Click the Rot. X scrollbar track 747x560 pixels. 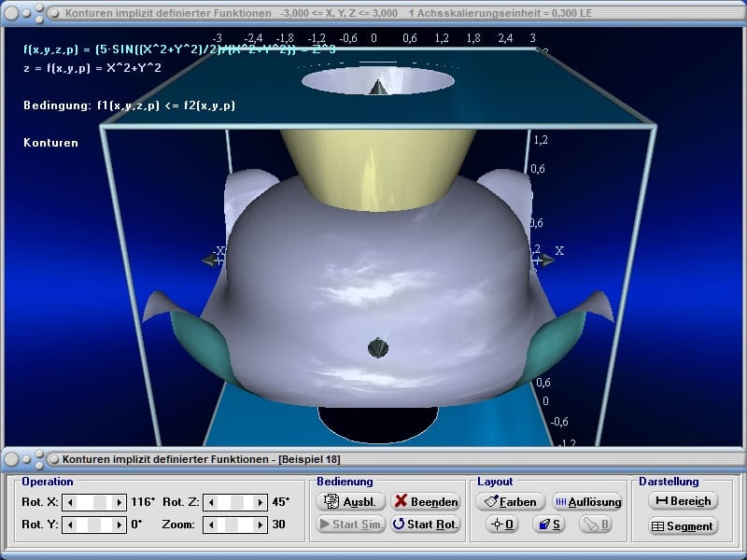point(94,502)
